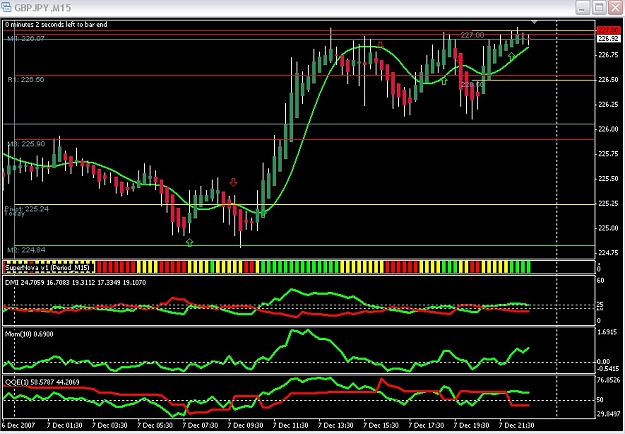The width and height of the screenshot is (625, 434).
Task: Click 7 Dec 07:30 on the time axis
Action: 200,425
